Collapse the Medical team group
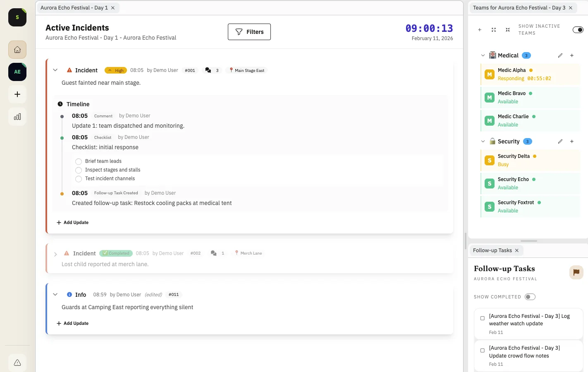The image size is (588, 372). [483, 55]
